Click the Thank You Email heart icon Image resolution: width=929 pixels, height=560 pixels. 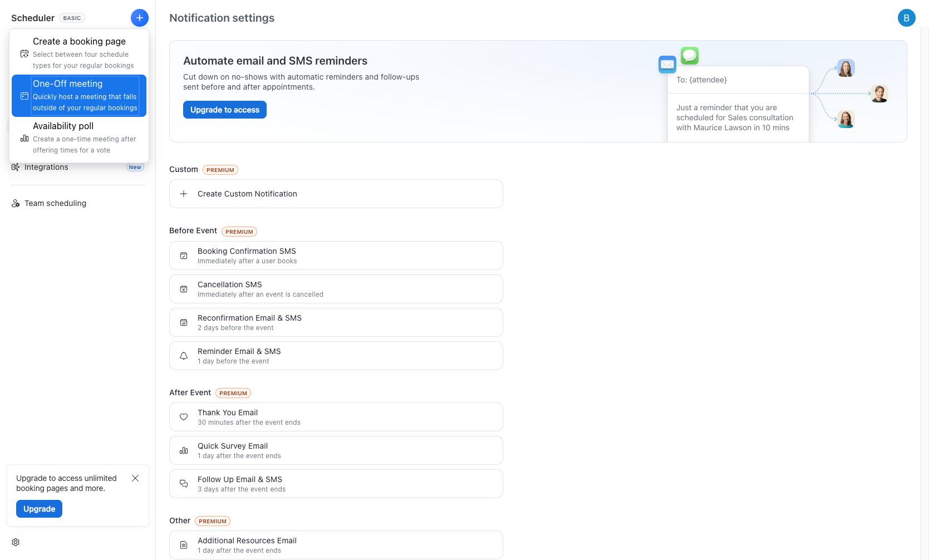pyautogui.click(x=184, y=417)
